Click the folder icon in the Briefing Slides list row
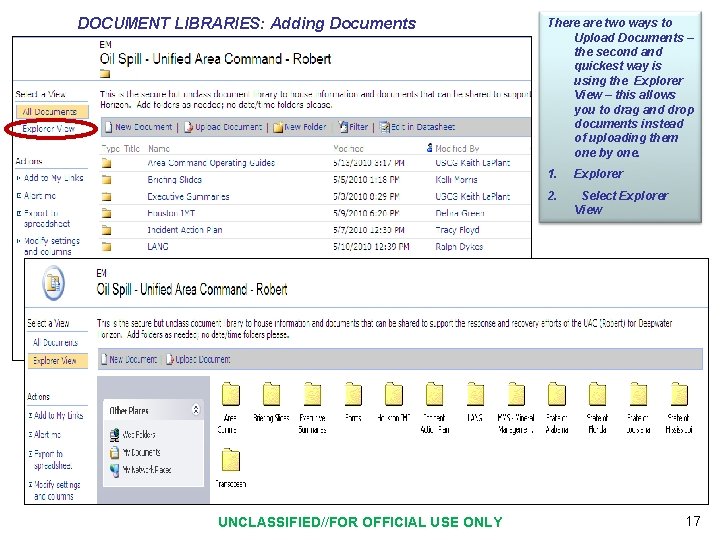Image resolution: width=720 pixels, height=540 pixels. point(107,180)
